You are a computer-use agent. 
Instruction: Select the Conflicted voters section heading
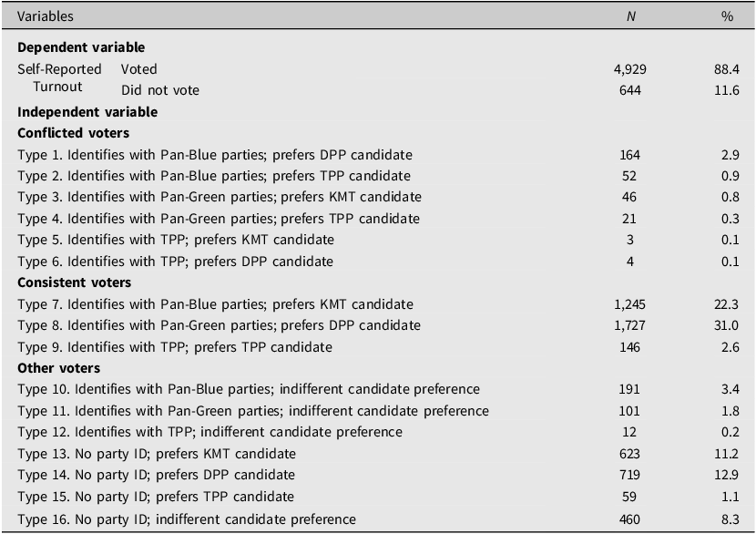[73, 133]
